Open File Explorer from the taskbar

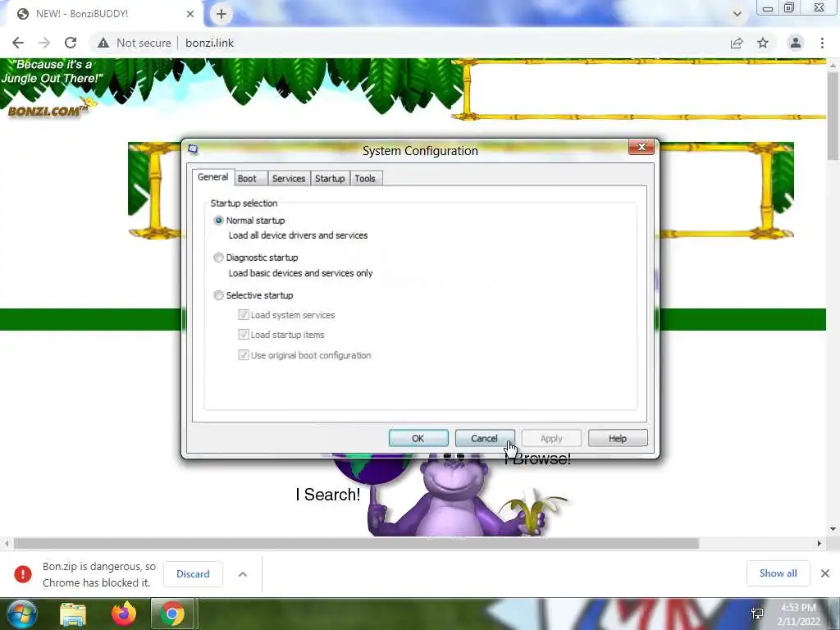73,614
